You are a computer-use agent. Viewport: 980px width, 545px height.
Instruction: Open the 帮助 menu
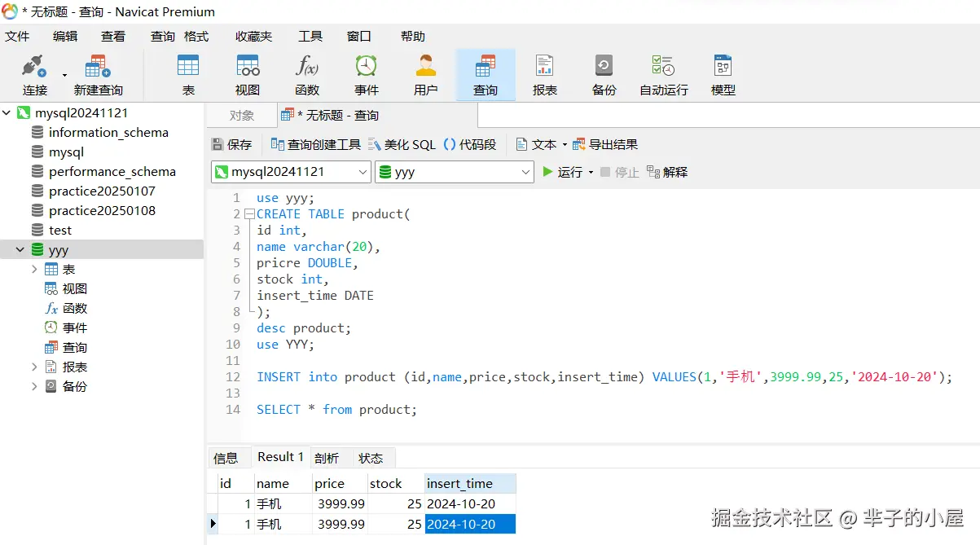413,36
